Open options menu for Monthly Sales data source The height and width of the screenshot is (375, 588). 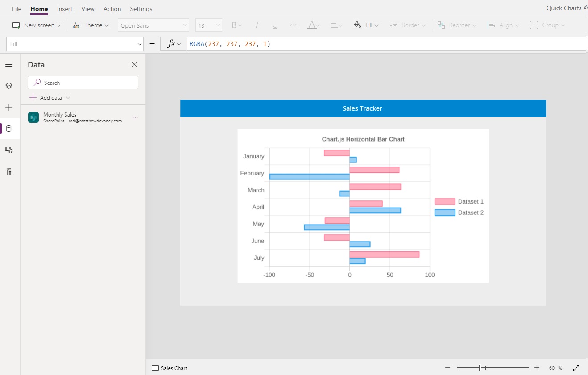coord(135,117)
